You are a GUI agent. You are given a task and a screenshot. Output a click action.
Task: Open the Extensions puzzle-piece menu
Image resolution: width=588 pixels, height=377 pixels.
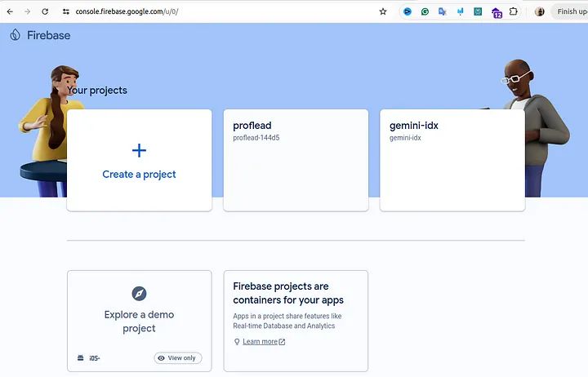click(x=514, y=11)
